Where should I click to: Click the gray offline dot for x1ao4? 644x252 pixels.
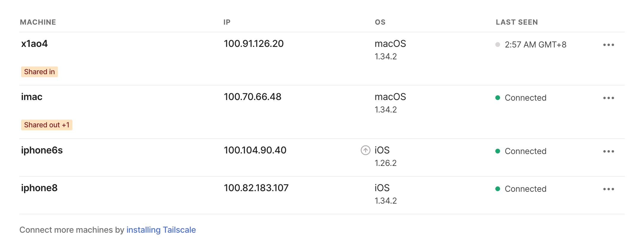(x=498, y=45)
